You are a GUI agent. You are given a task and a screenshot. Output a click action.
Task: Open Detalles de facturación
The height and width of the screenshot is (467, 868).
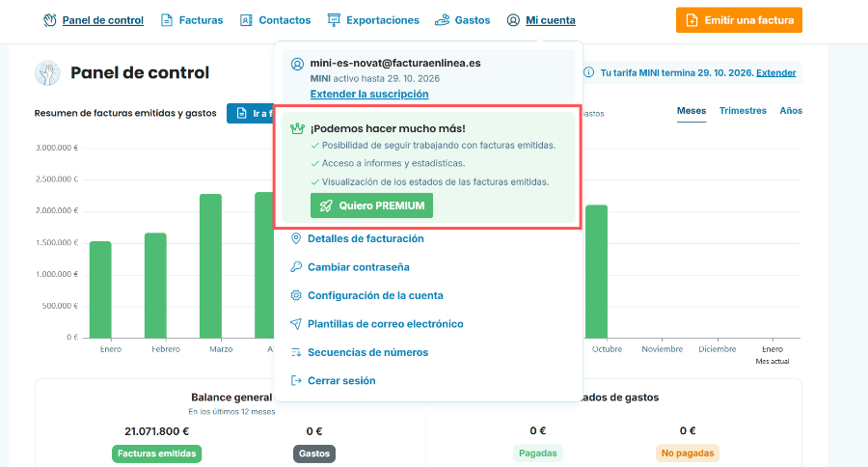pos(366,238)
